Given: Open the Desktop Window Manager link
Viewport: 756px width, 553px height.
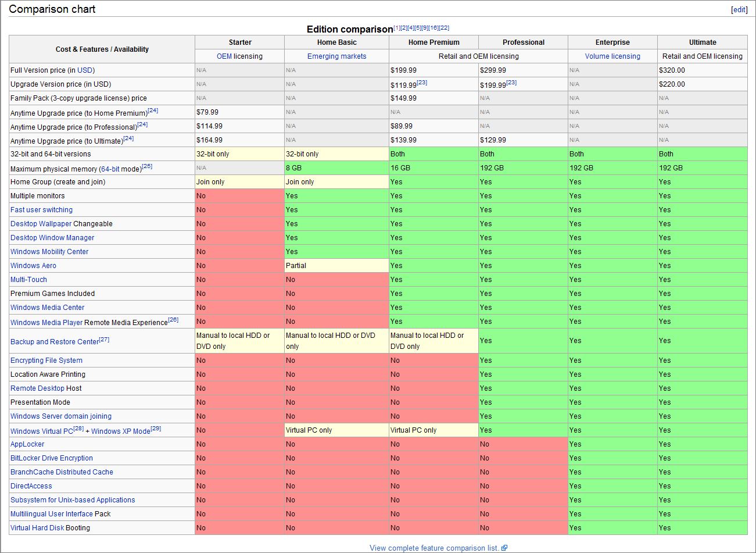Looking at the screenshot, I should click(x=52, y=238).
